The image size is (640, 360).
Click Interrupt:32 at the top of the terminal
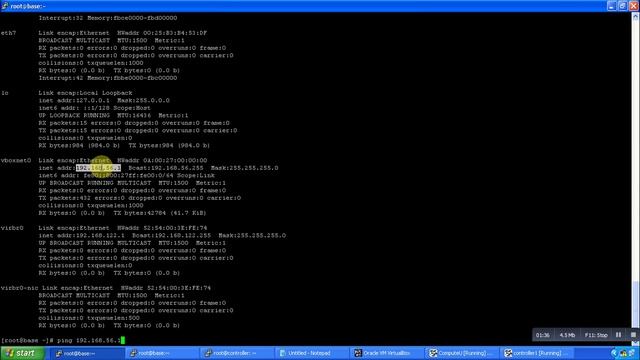coord(61,18)
